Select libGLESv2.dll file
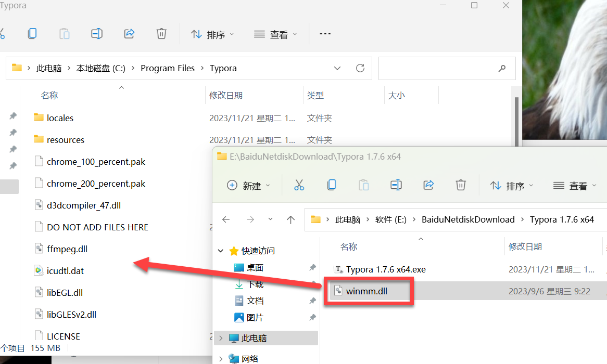Viewport: 607px width, 364px height. [71, 315]
